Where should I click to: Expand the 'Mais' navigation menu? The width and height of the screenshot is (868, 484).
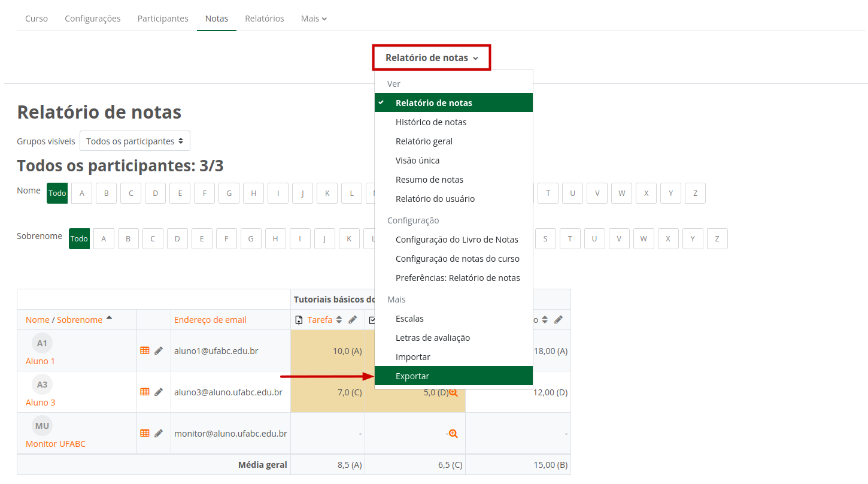point(314,19)
